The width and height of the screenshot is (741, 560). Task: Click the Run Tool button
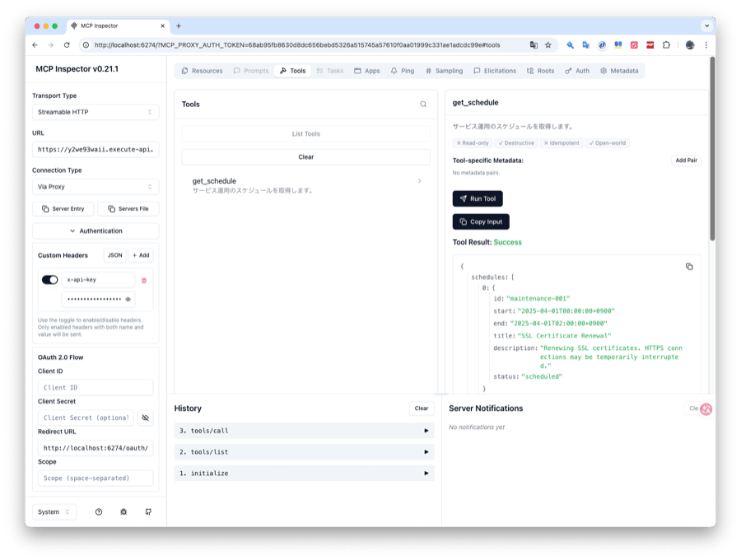[478, 199]
